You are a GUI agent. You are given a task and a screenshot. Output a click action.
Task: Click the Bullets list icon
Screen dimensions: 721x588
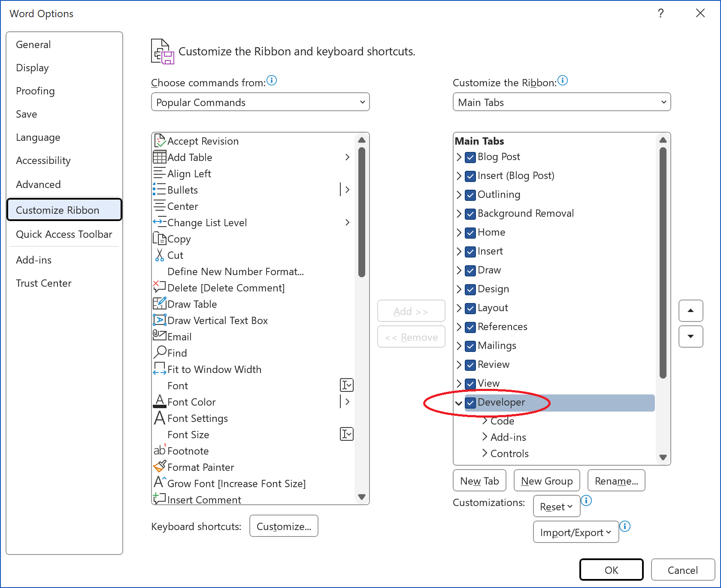point(160,190)
